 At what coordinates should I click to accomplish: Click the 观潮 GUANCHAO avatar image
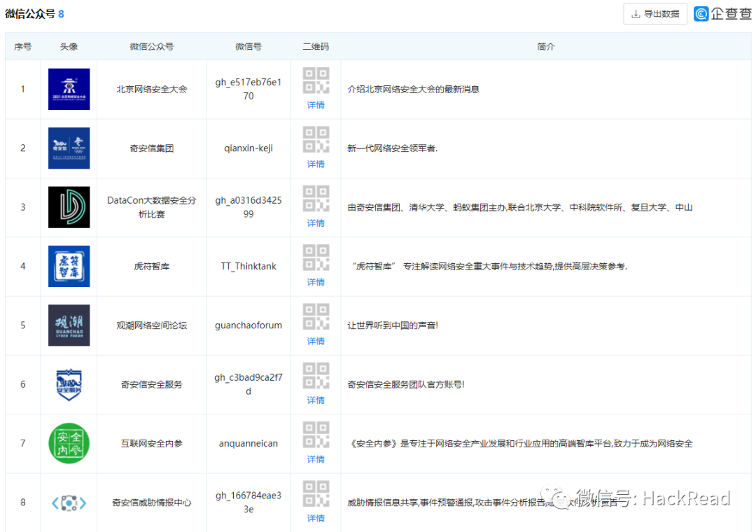coord(69,325)
